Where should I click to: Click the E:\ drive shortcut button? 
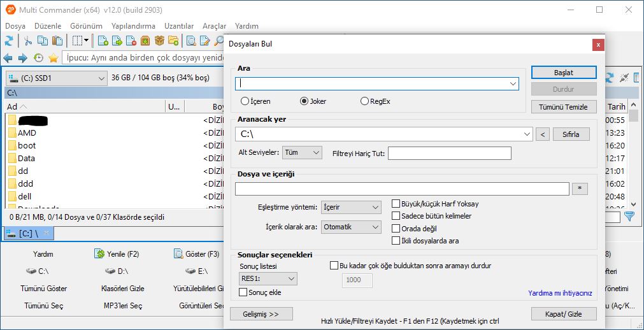tap(197, 271)
